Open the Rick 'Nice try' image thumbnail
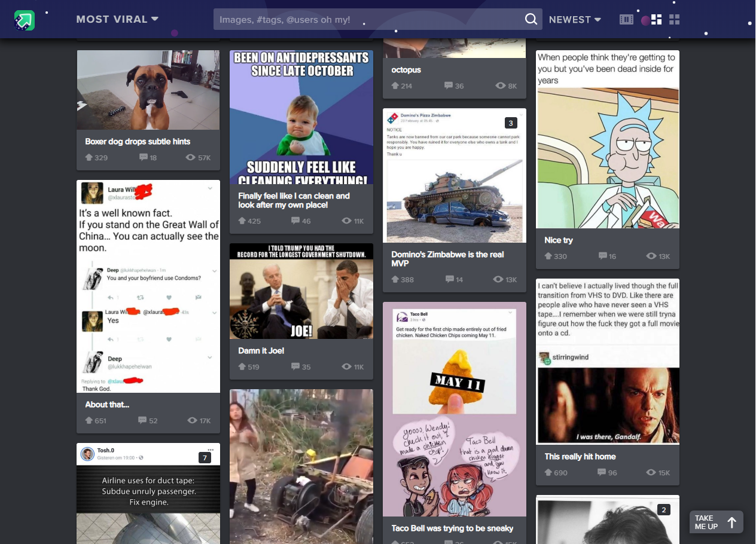Viewport: 756px width, 544px height. pyautogui.click(x=607, y=158)
